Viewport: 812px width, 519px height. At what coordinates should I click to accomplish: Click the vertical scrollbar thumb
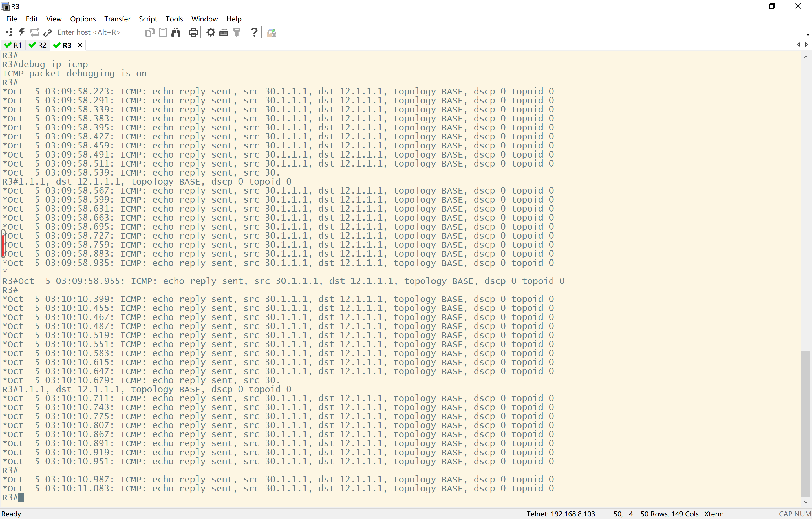pos(806,424)
